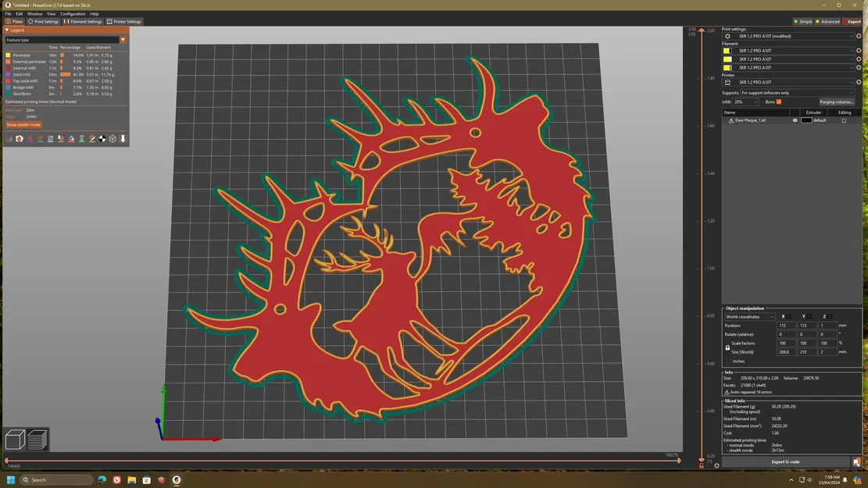Screen dimensions: 868x488
Task: Toggle Tool changes icon in legend toolbar
Action: click(61, 139)
